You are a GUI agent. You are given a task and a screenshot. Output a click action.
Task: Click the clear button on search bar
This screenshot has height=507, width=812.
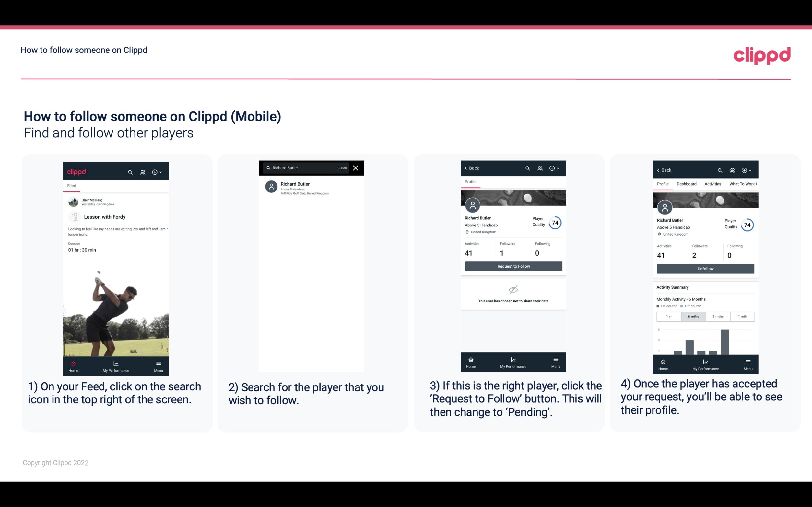pos(342,168)
